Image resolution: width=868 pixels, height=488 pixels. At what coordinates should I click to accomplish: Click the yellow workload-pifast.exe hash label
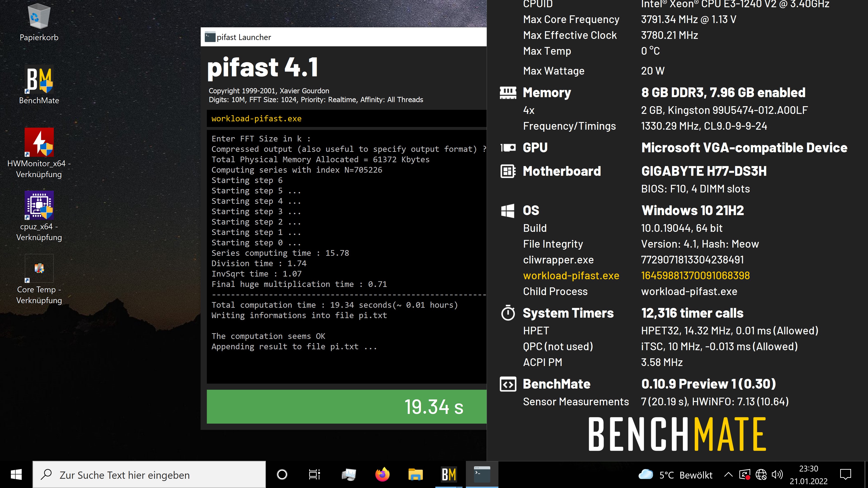[x=571, y=275]
